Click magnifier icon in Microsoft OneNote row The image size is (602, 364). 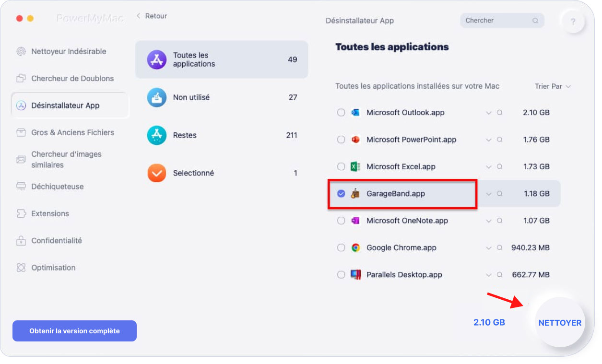[x=499, y=221]
